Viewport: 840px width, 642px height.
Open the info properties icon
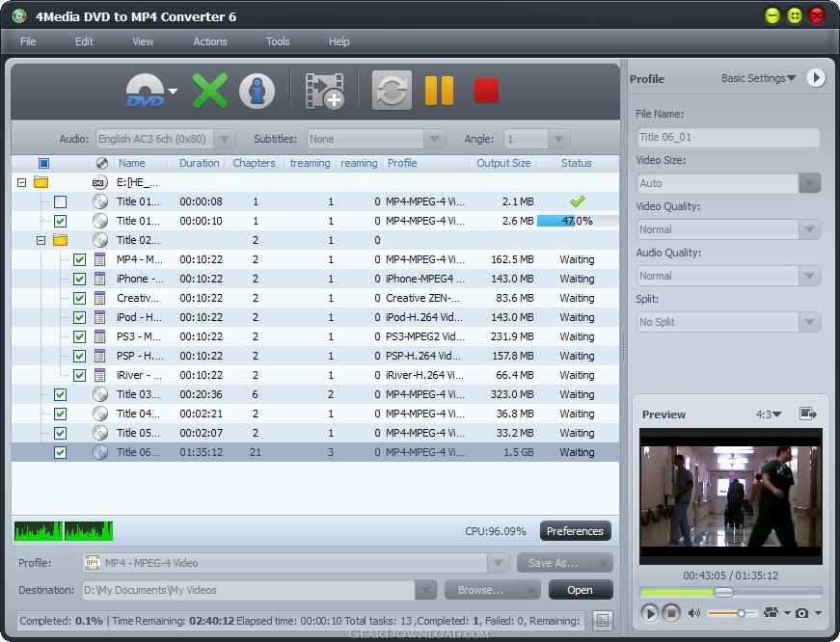257,91
